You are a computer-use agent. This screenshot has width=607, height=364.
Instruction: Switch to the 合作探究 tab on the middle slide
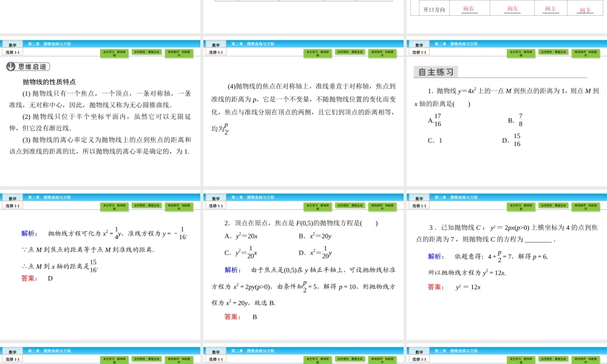351,52
